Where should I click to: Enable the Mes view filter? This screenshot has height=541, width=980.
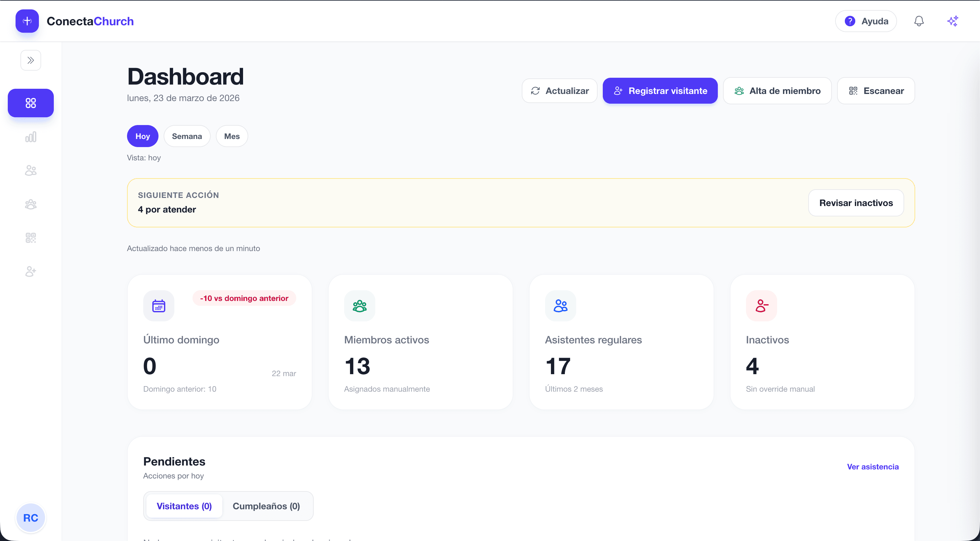click(x=232, y=136)
